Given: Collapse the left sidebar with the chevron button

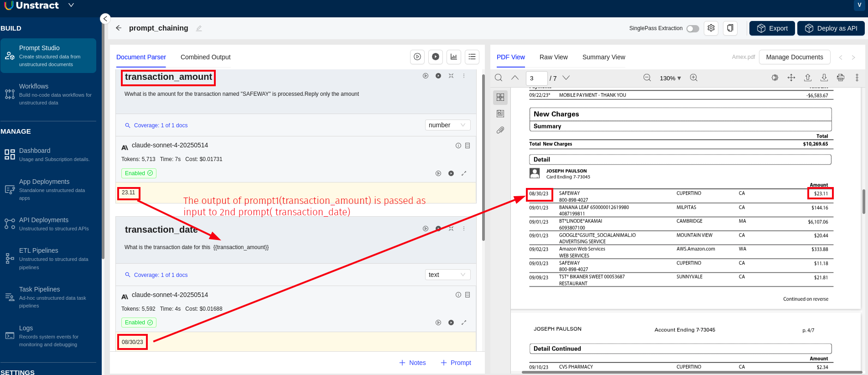Looking at the screenshot, I should 105,19.
